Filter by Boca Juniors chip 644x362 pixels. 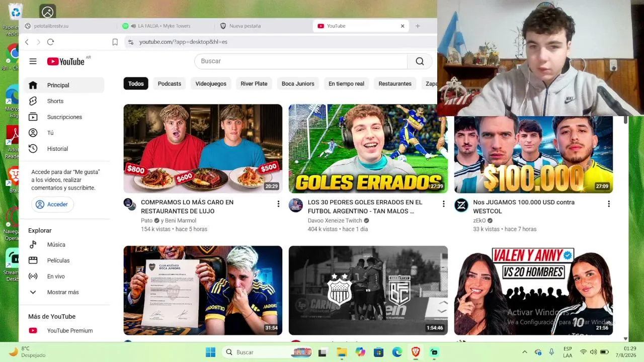298,83
